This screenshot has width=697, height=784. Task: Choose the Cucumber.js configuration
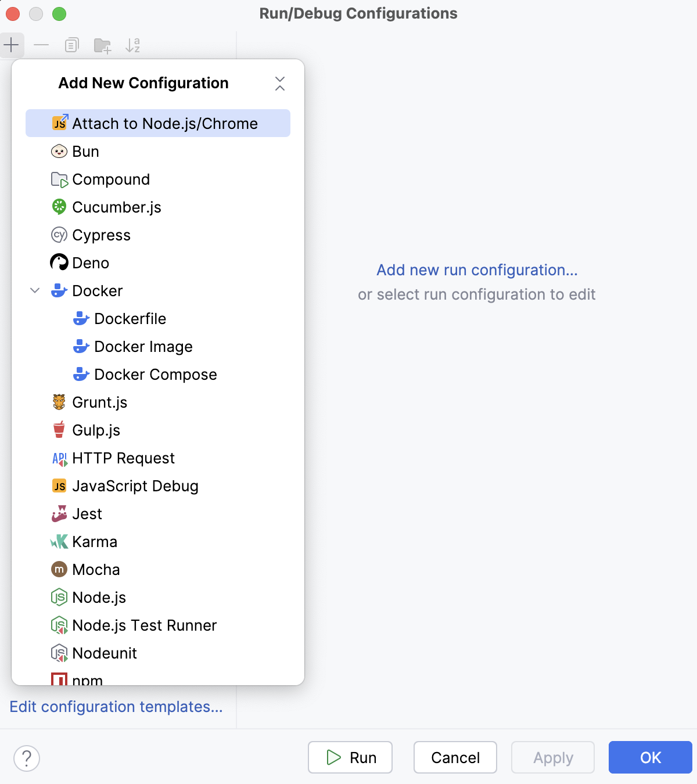[x=117, y=207]
